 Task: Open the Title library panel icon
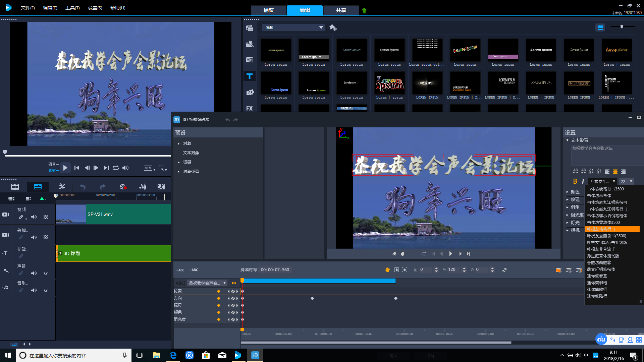pyautogui.click(x=250, y=76)
